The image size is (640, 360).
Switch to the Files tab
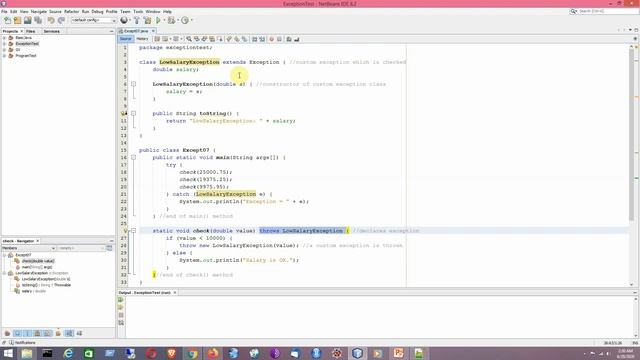point(31,31)
